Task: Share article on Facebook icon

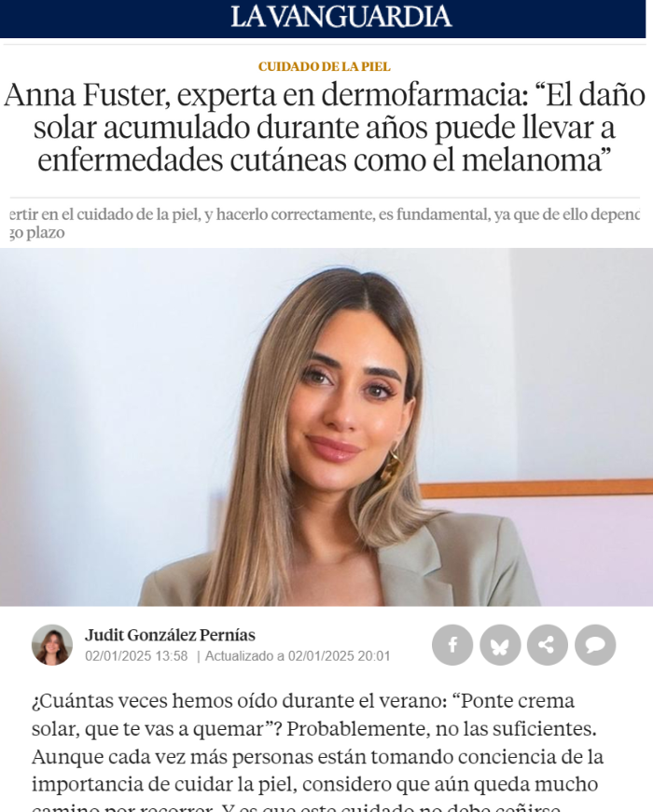Action: [452, 645]
